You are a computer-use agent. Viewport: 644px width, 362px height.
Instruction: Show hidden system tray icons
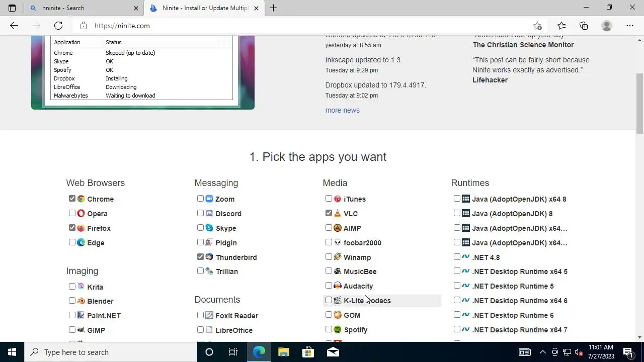(543, 352)
